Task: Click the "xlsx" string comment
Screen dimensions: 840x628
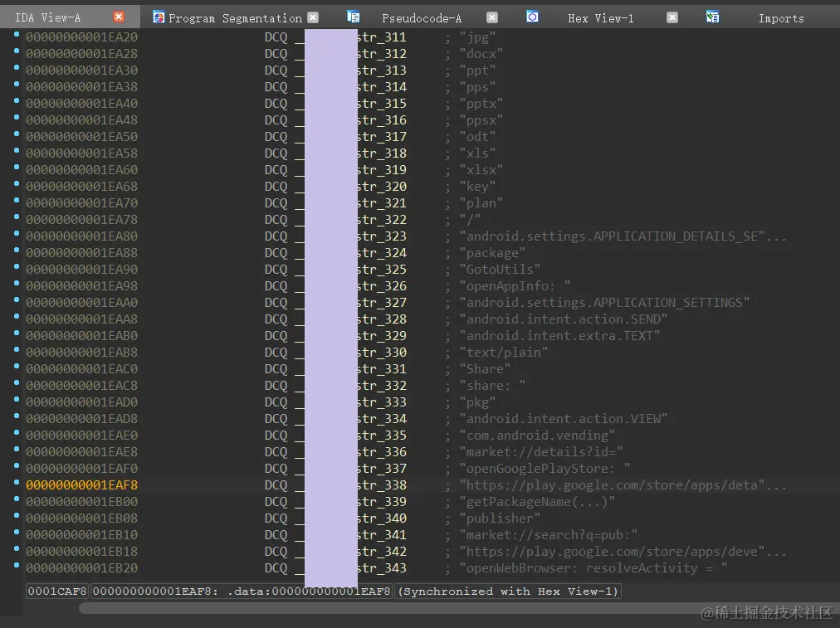Action: (481, 170)
